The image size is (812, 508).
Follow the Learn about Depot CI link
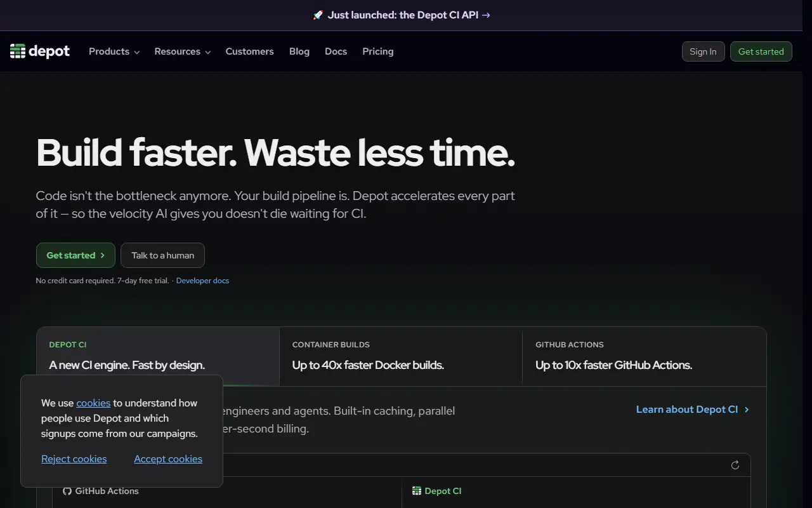click(x=693, y=410)
